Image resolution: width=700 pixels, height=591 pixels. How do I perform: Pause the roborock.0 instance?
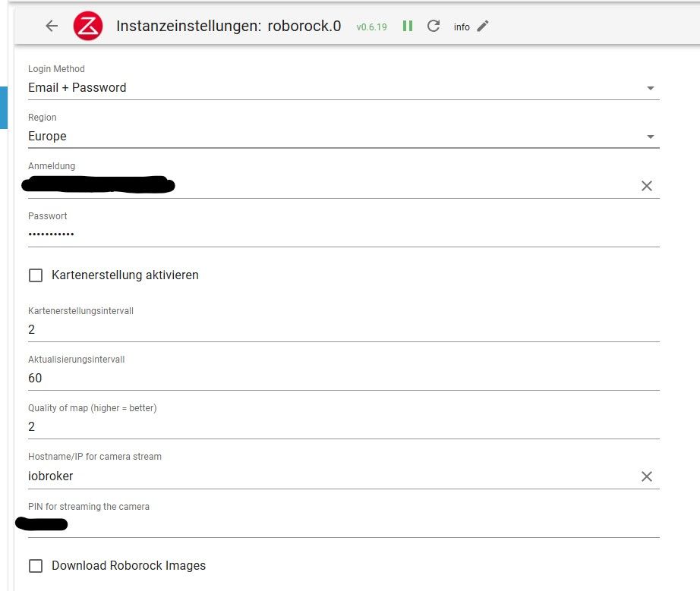point(408,26)
